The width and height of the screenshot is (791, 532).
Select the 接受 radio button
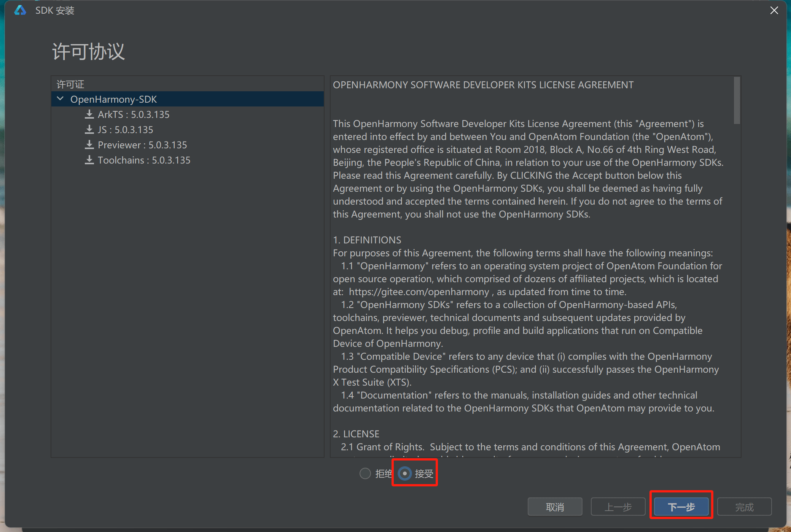point(405,473)
